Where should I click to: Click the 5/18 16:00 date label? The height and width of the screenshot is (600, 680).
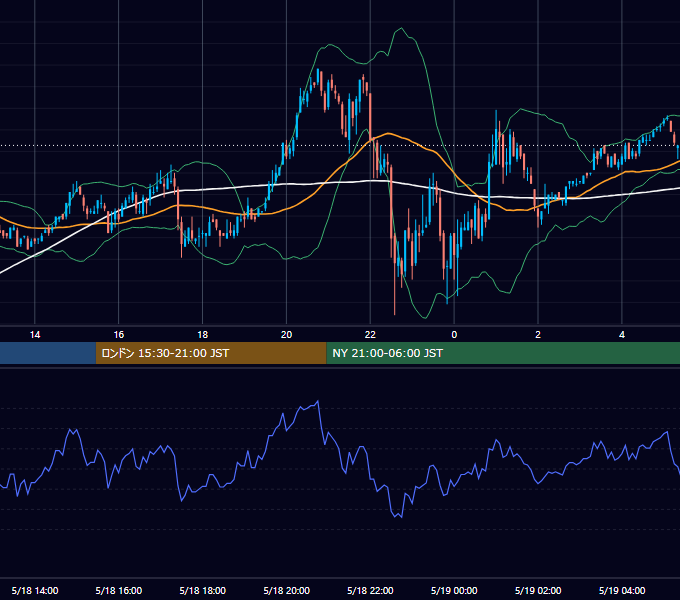118,590
